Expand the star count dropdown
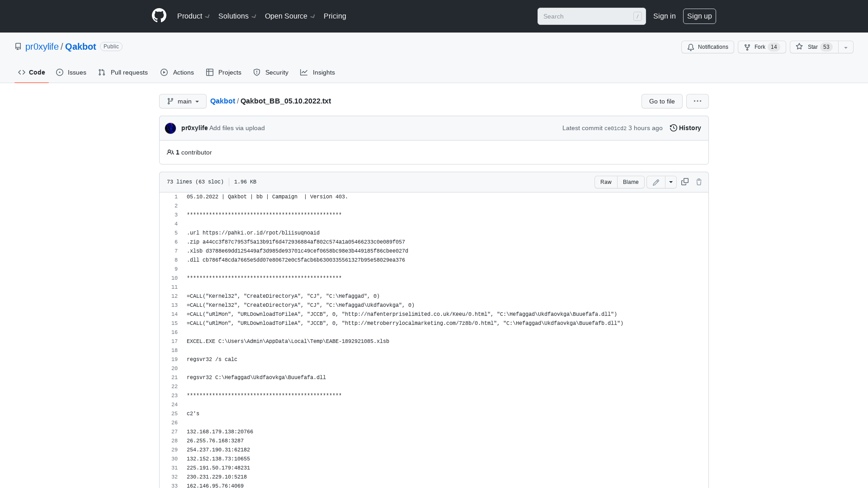The image size is (868, 488). tap(845, 47)
